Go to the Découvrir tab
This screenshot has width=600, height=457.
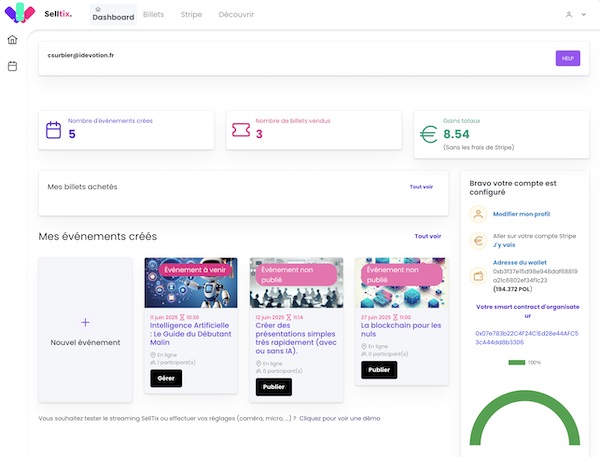pyautogui.click(x=236, y=16)
